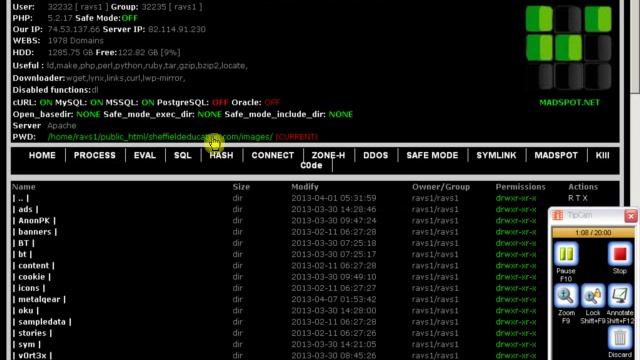Viewport: 640px width, 360px height.
Task: Open the oku directory
Action: (25, 311)
